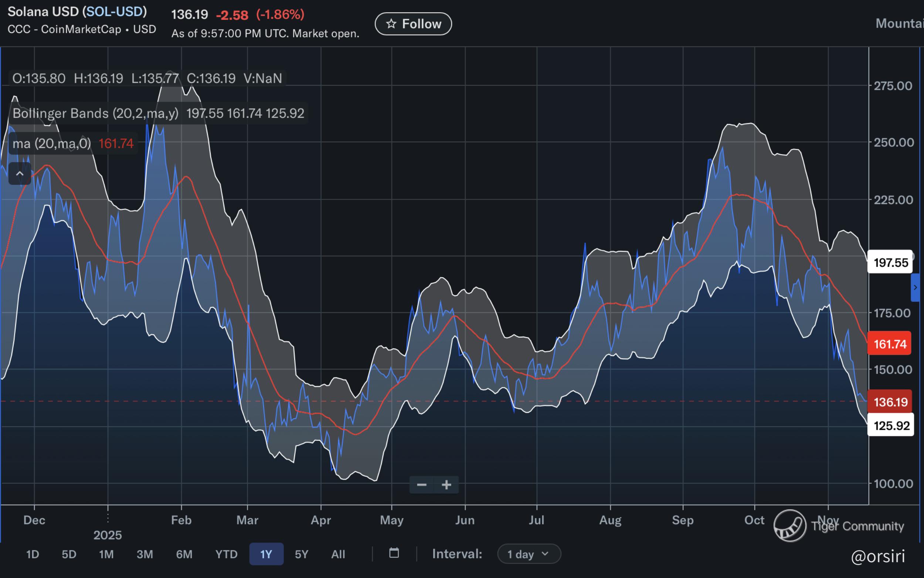This screenshot has width=924, height=578.
Task: Switch to the 3M range
Action: [145, 554]
